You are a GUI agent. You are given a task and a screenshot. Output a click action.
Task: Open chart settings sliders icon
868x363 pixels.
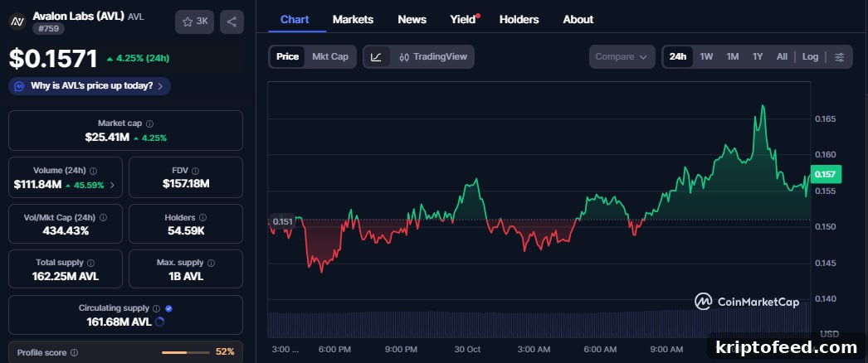pyautogui.click(x=839, y=57)
